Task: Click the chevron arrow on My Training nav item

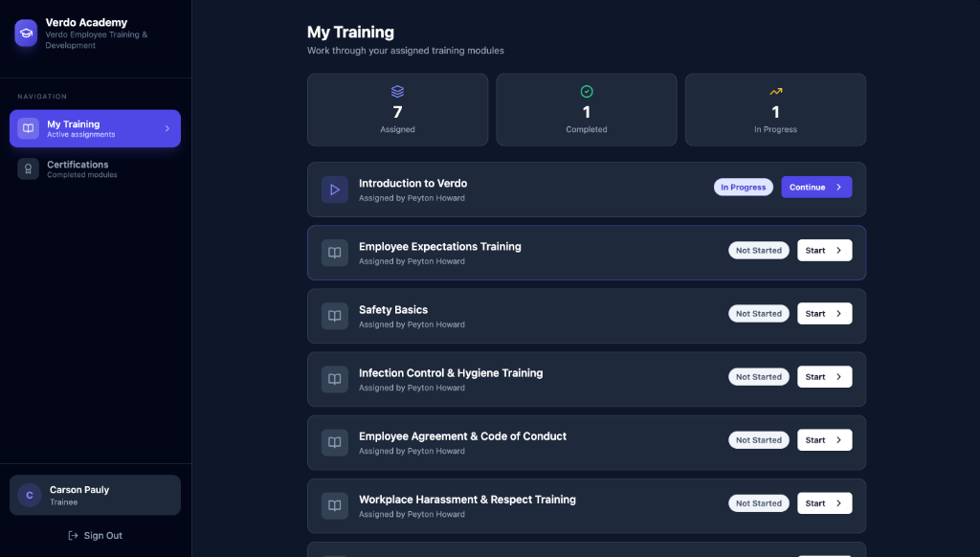Action: [167, 128]
